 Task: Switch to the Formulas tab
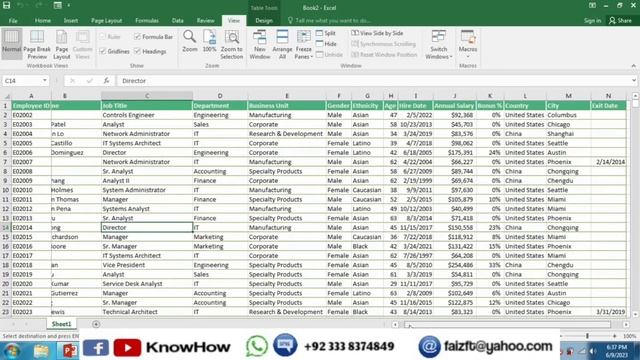tap(147, 20)
